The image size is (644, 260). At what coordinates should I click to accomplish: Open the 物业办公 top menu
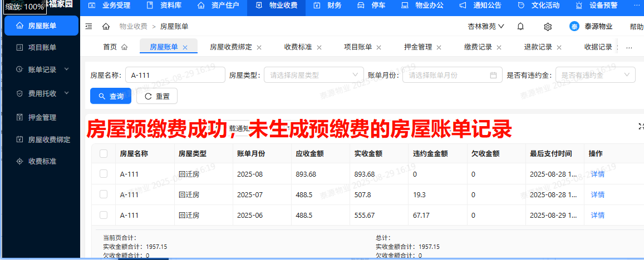point(421,6)
